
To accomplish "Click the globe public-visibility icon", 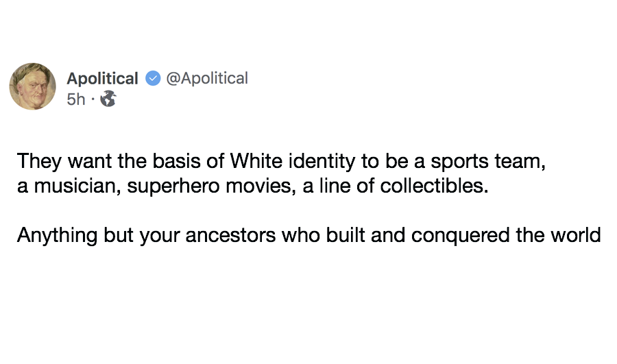I will pos(108,99).
